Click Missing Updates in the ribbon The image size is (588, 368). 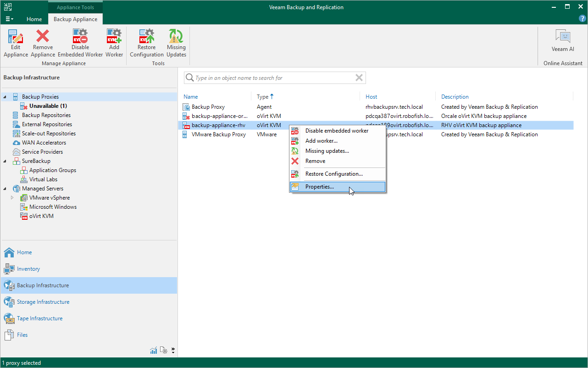click(176, 44)
